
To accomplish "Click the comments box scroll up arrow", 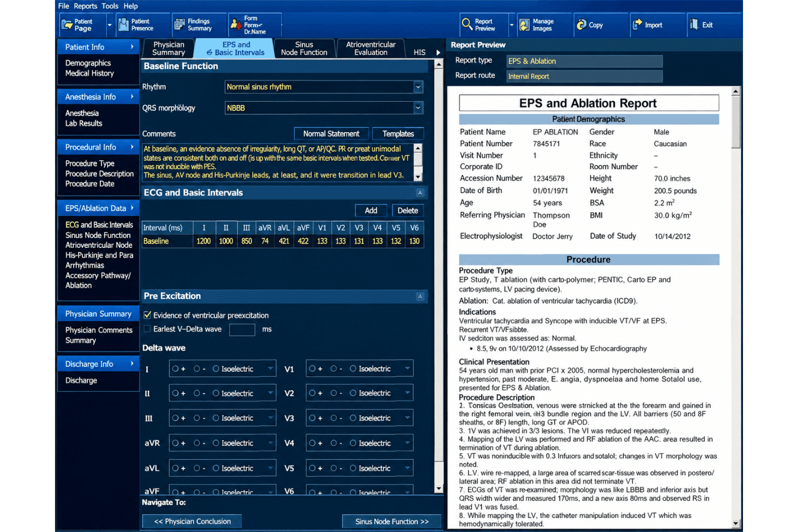I will tap(418, 147).
